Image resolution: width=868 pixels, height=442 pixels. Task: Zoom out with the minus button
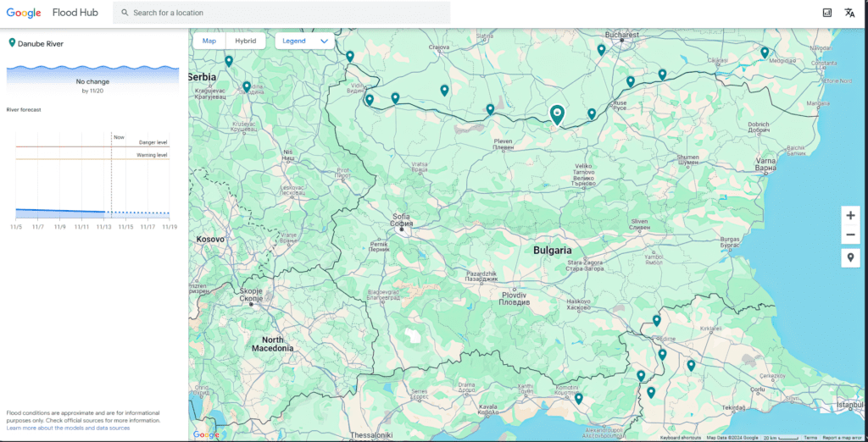pos(850,235)
